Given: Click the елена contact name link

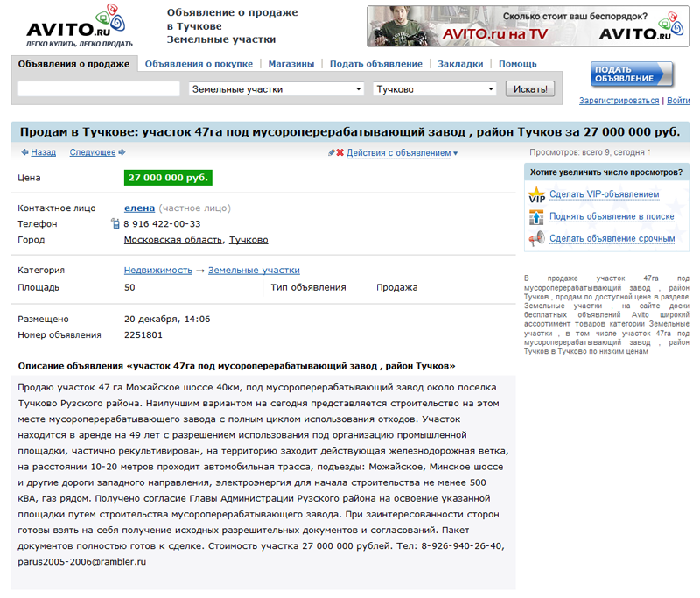Looking at the screenshot, I should point(139,208).
